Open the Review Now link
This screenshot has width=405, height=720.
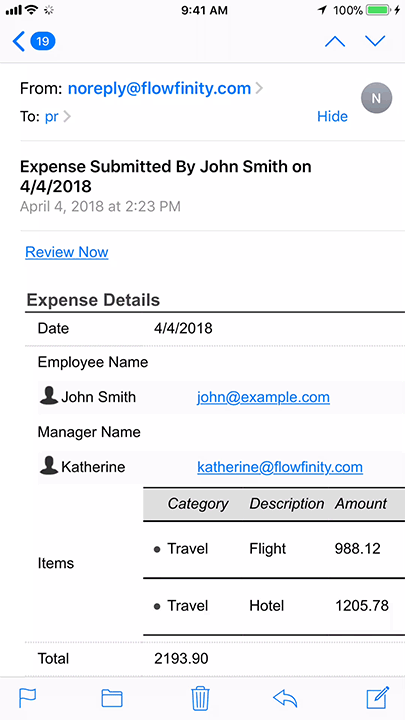[x=67, y=252]
